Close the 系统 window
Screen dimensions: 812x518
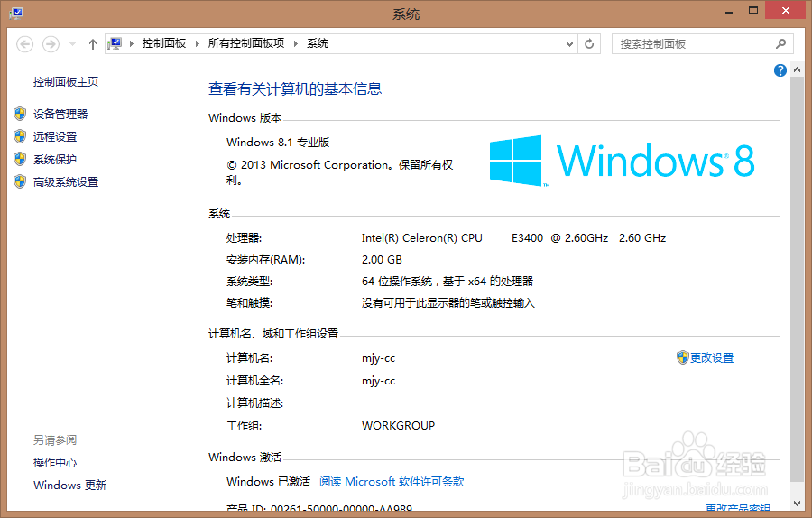coord(786,10)
